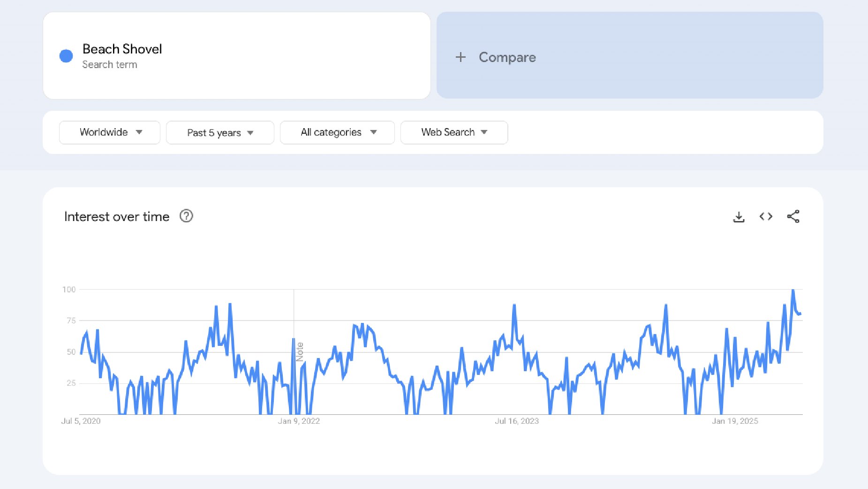
Task: Download the interest over time data
Action: (x=739, y=217)
